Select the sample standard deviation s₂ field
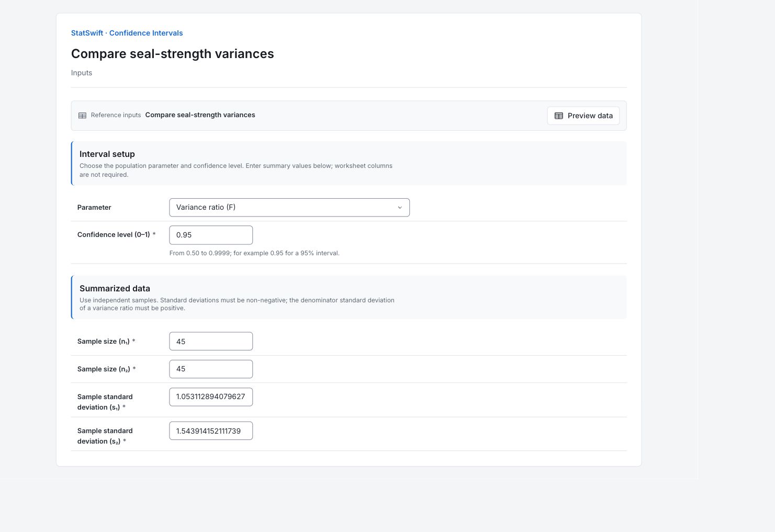Image resolution: width=775 pixels, height=532 pixels. (x=211, y=431)
